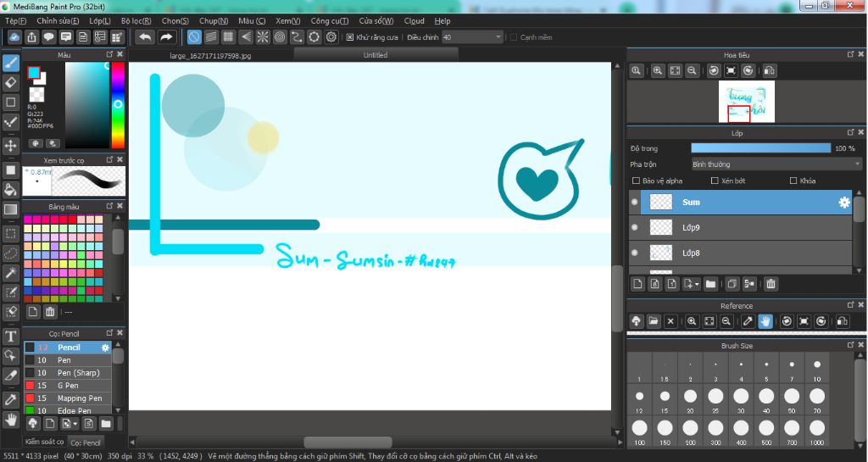Image resolution: width=868 pixels, height=462 pixels.
Task: Enable the radial snap guide
Action: pos(263,37)
